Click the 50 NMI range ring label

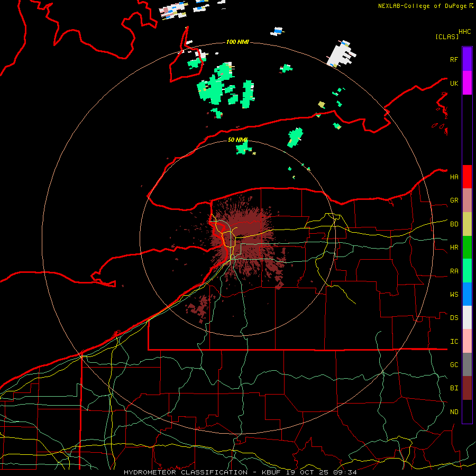coord(237,140)
